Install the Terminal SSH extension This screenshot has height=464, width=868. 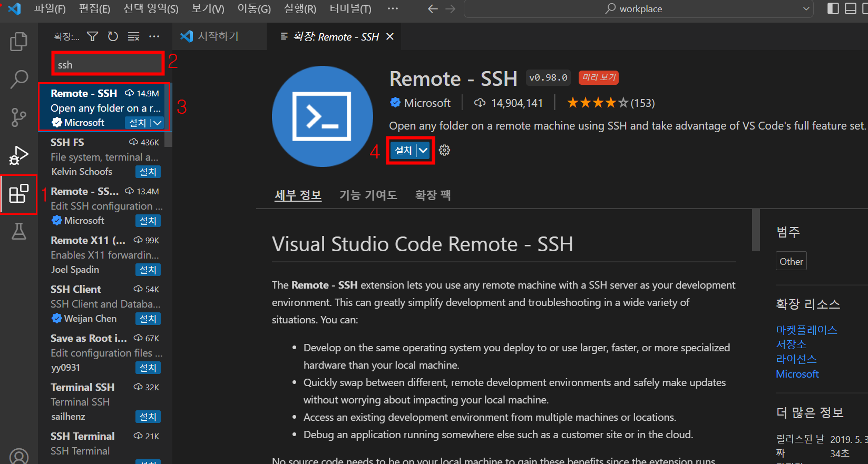[x=148, y=417]
